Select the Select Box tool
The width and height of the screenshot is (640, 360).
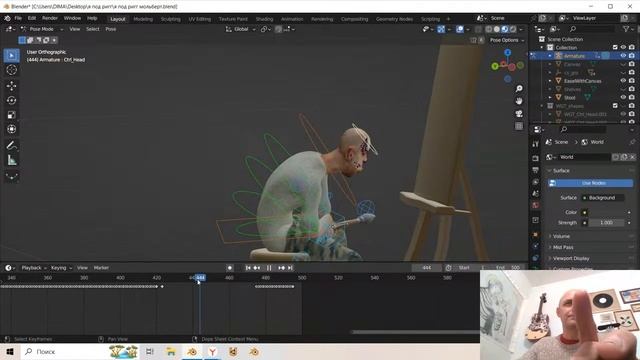(11, 55)
